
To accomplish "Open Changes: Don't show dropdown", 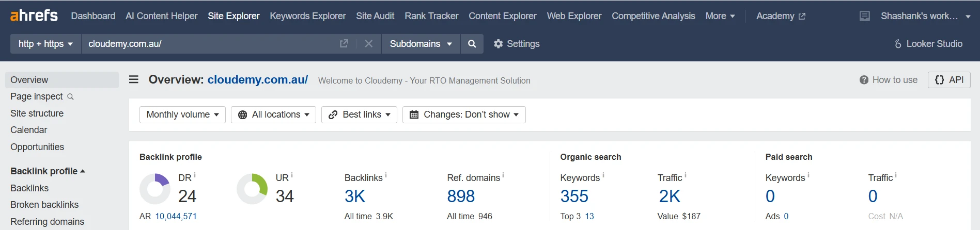I will point(464,114).
